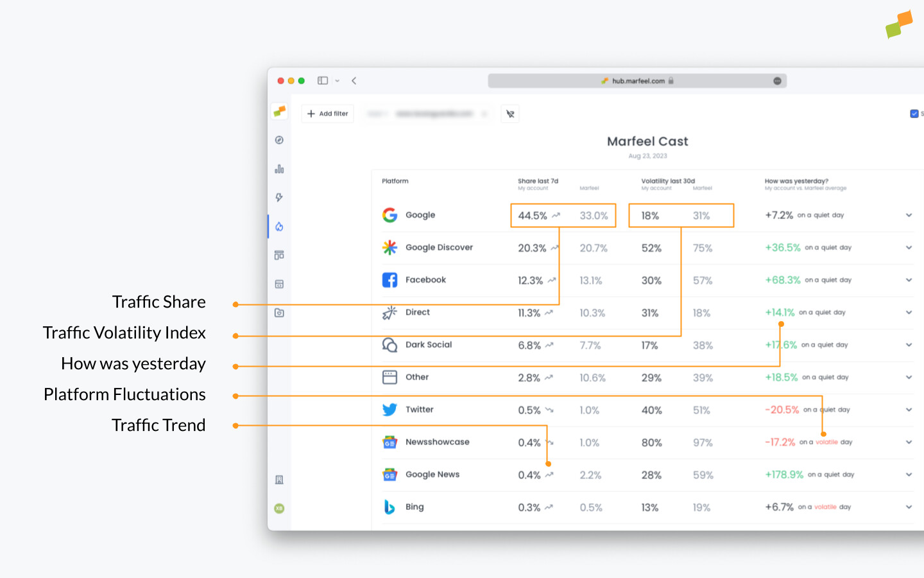Open the Compass explore section in sidebar

[279, 139]
